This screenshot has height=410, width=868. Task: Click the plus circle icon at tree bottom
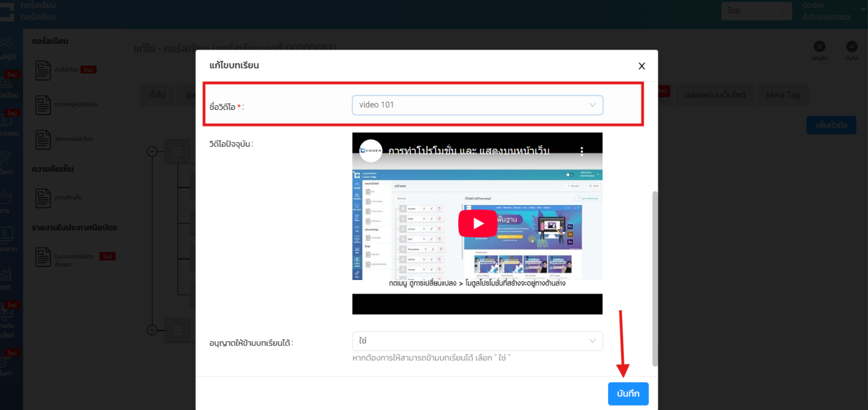[x=152, y=330]
